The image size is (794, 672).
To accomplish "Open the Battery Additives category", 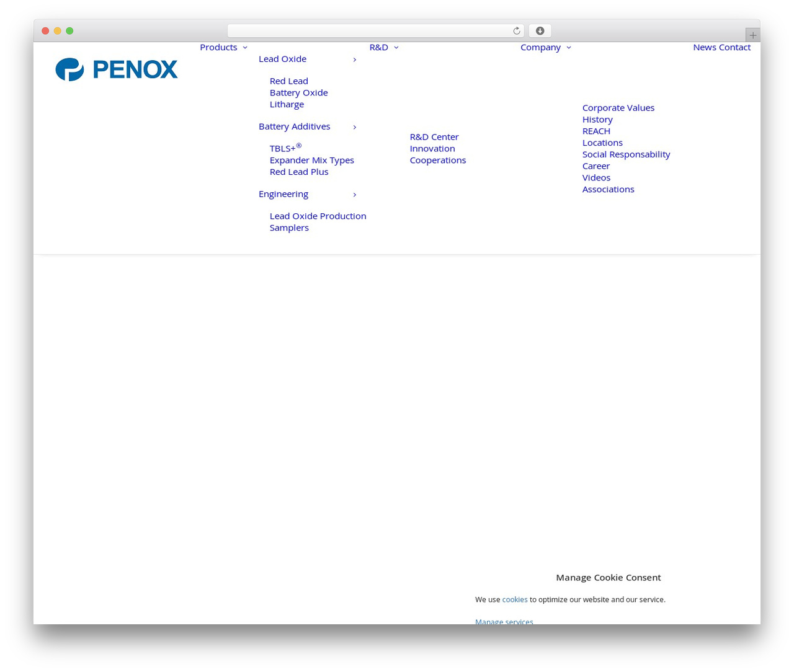I will pos(295,126).
